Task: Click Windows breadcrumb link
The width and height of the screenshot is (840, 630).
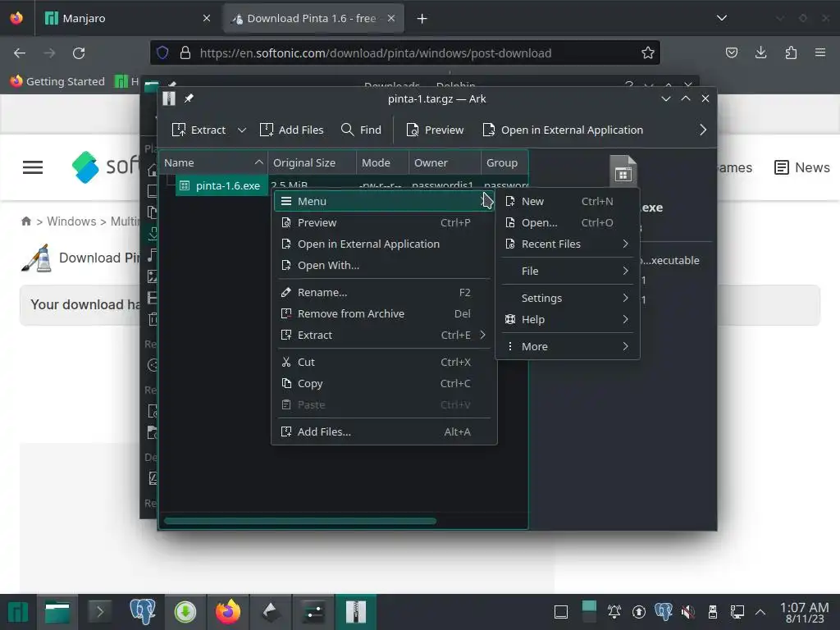Action: pos(71,221)
